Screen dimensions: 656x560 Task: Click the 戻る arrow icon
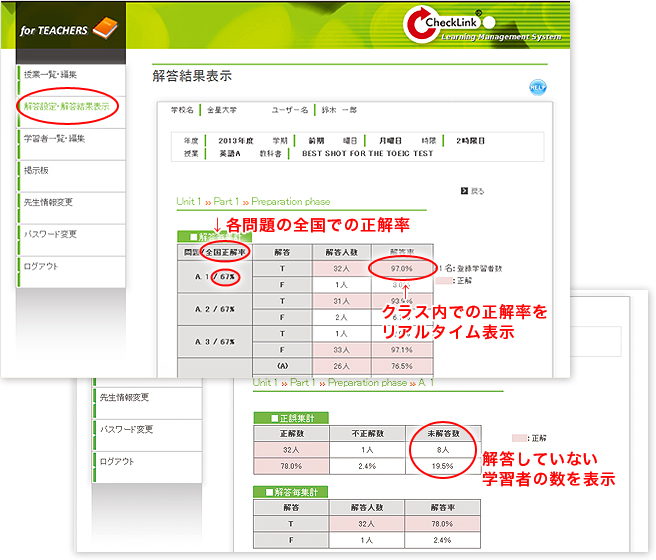464,191
